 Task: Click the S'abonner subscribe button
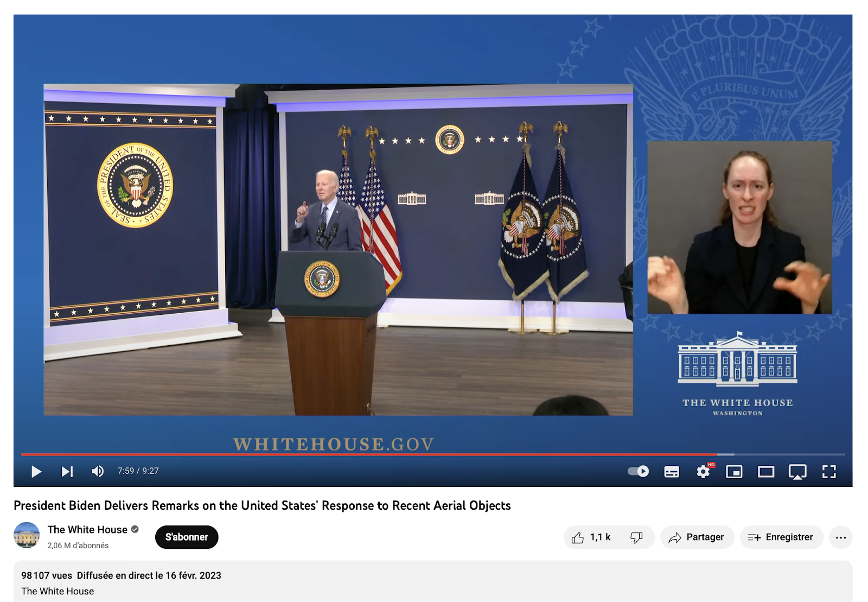pyautogui.click(x=187, y=537)
